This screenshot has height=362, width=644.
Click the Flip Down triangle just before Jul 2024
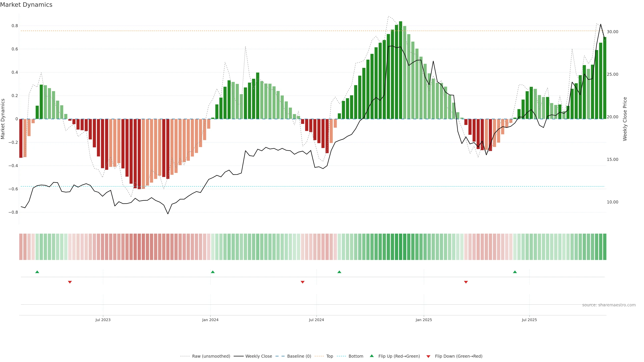[x=303, y=282]
